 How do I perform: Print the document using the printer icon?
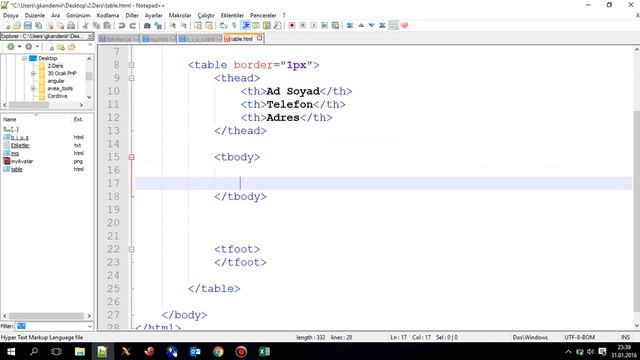pos(71,26)
